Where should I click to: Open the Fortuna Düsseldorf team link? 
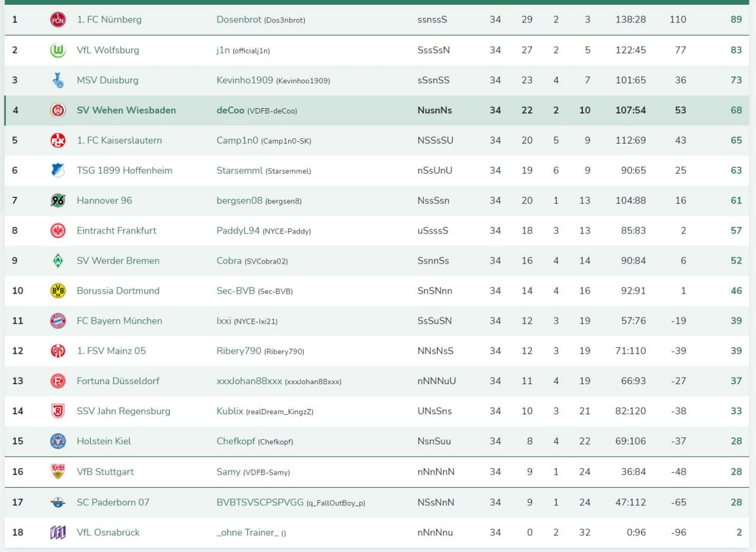(118, 381)
